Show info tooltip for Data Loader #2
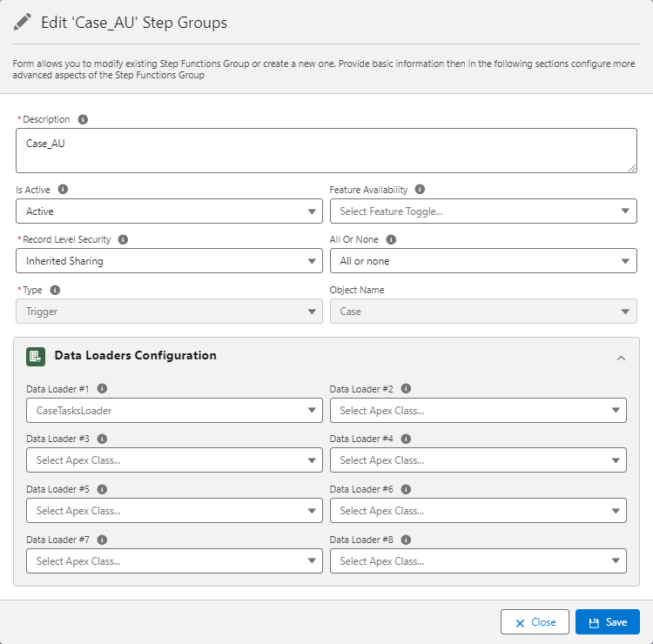The image size is (653, 644). [x=406, y=388]
